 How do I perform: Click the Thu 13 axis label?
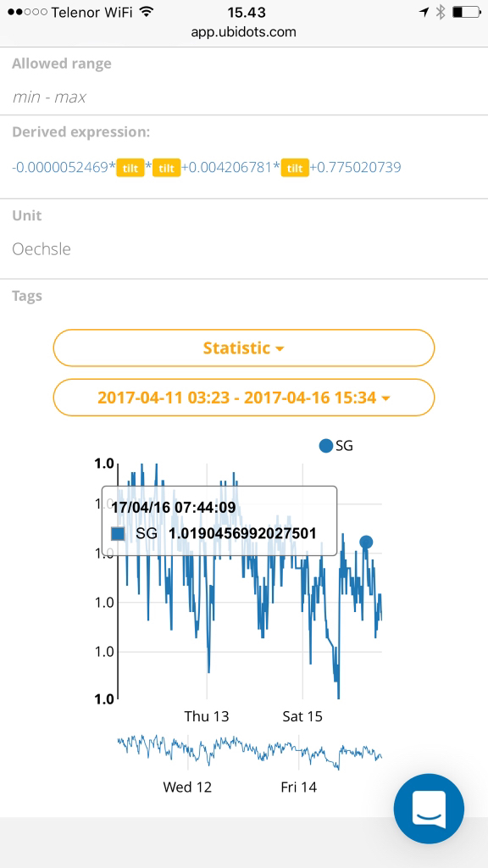pyautogui.click(x=207, y=716)
